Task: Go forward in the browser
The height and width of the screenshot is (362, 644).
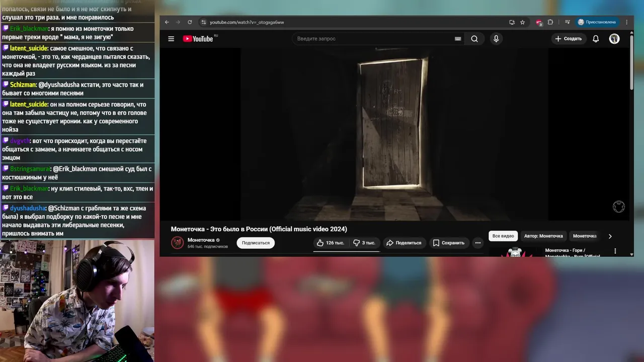Action: 178,22
